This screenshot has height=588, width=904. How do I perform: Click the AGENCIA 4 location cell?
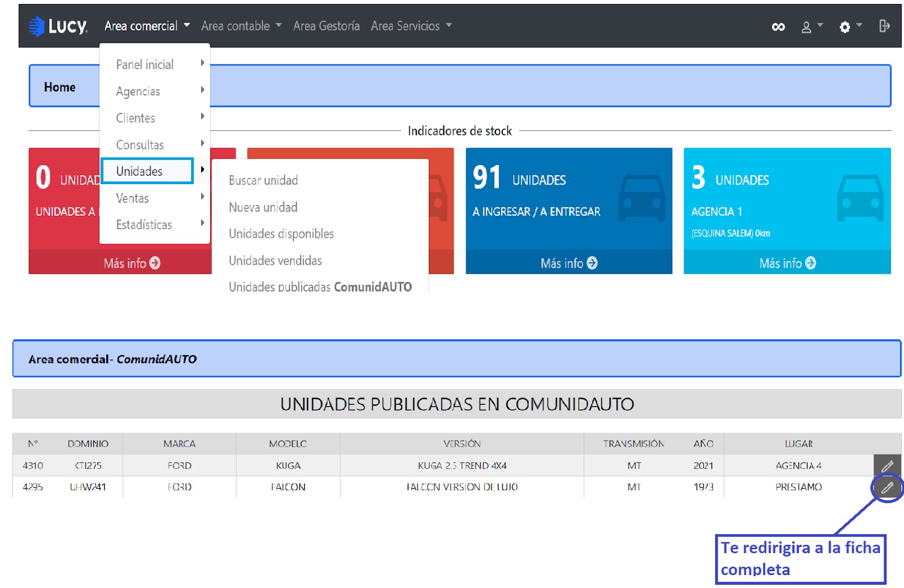799,466
